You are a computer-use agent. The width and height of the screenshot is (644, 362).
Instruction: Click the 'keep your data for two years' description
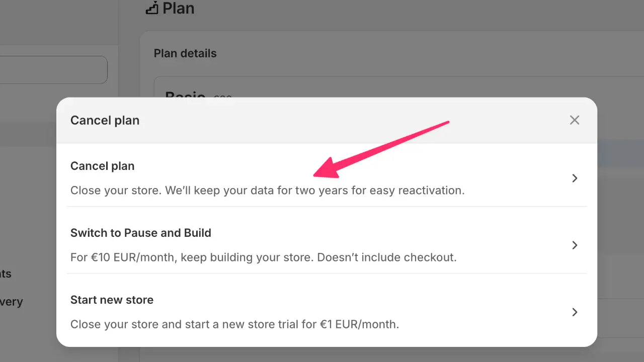[267, 191]
